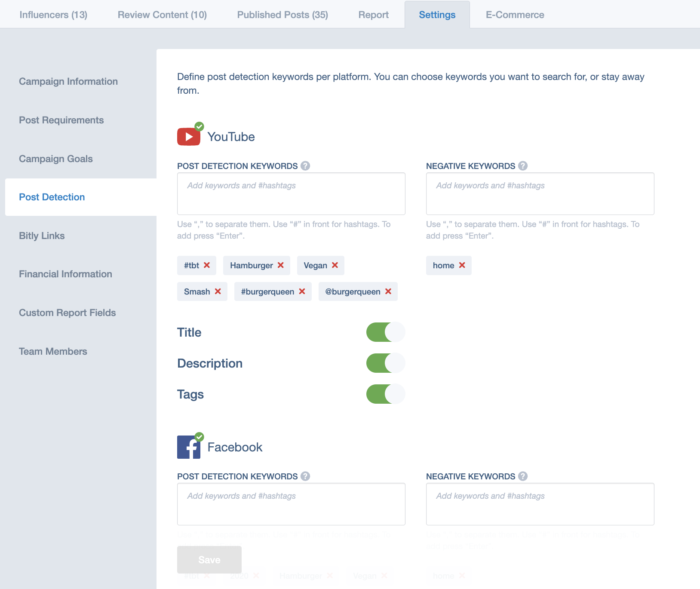Click the YouTube section heading

pyautogui.click(x=231, y=137)
